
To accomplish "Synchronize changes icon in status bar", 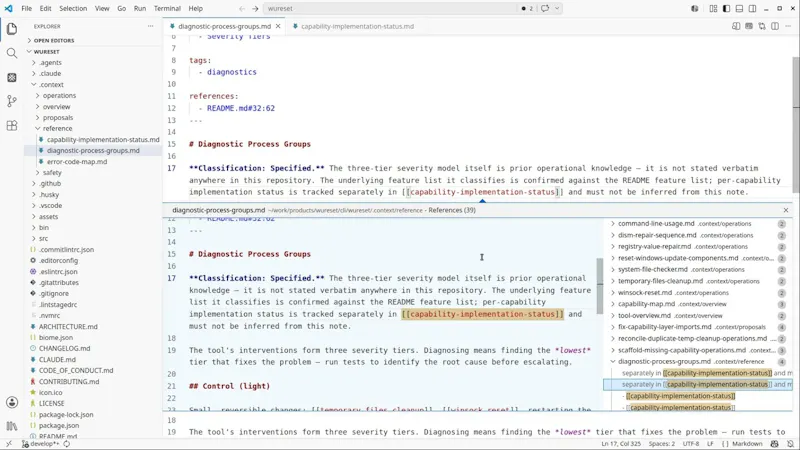I will (x=66, y=444).
